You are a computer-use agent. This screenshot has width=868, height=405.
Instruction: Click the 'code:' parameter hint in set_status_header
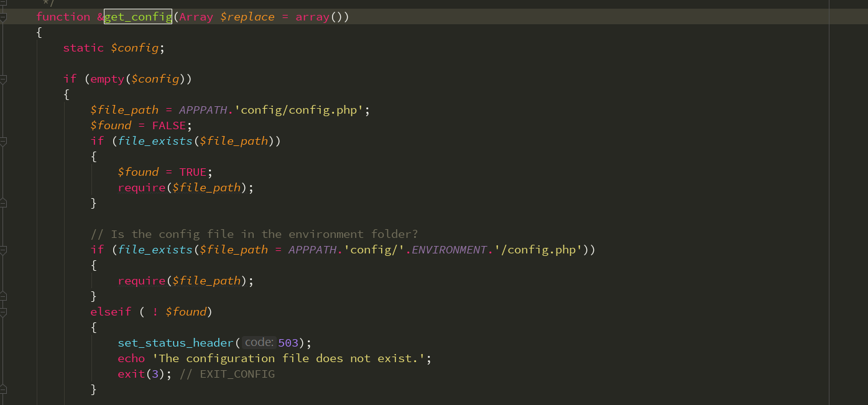259,342
